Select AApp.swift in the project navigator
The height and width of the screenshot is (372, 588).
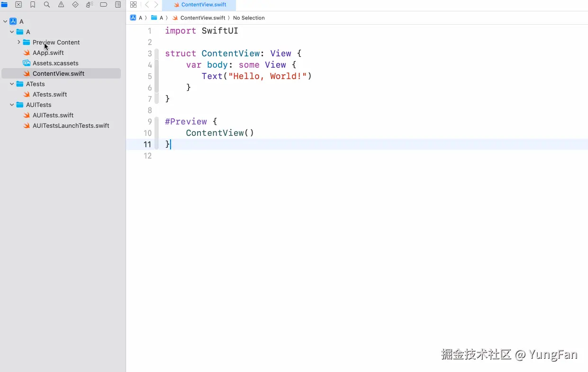(x=48, y=53)
